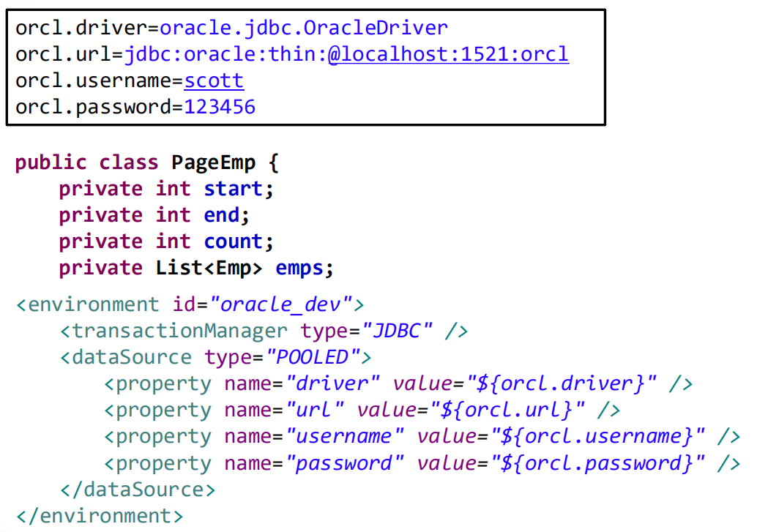The image size is (757, 532).
Task: Click the orcl.password key
Action: 93,107
